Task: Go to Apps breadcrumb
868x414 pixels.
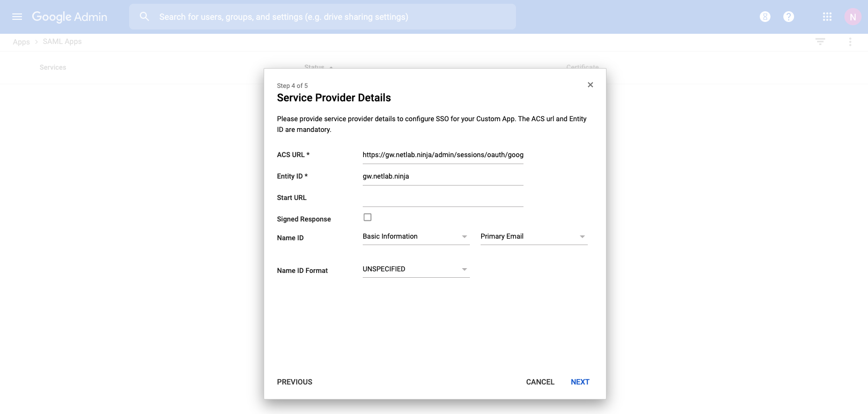Action: pos(21,42)
